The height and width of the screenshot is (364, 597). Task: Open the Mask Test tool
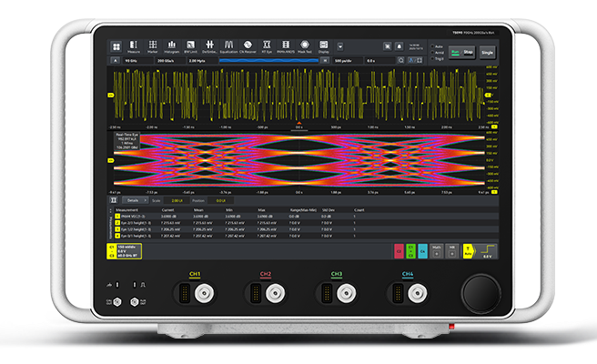[305, 46]
